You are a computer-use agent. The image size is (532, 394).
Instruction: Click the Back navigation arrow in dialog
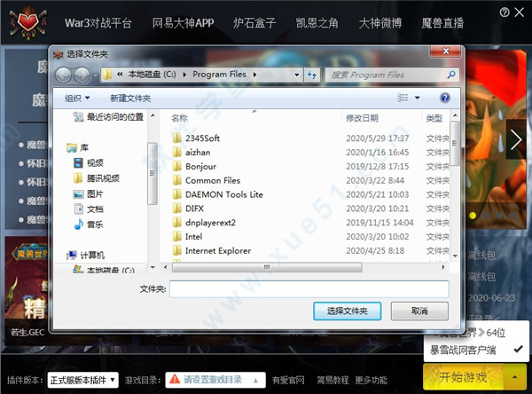coord(64,75)
